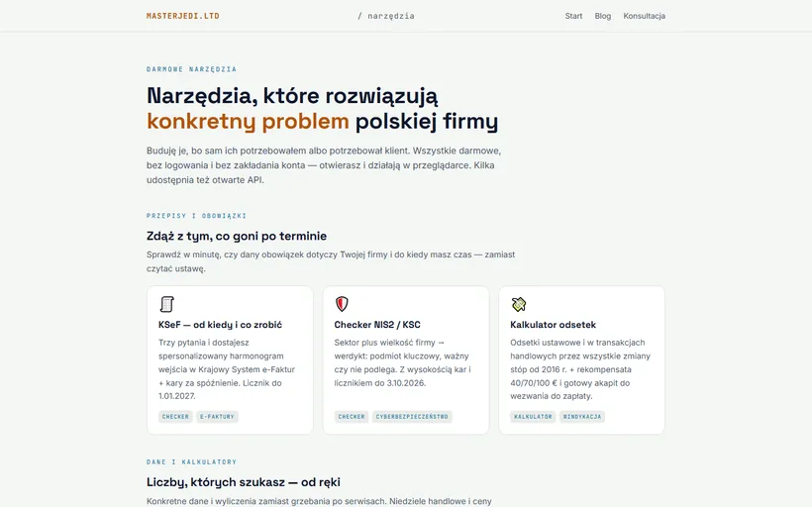Screen dimensions: 812x507
Task: Click heading 'Zdąż z tym, co goni po terminie'
Action: coord(237,236)
